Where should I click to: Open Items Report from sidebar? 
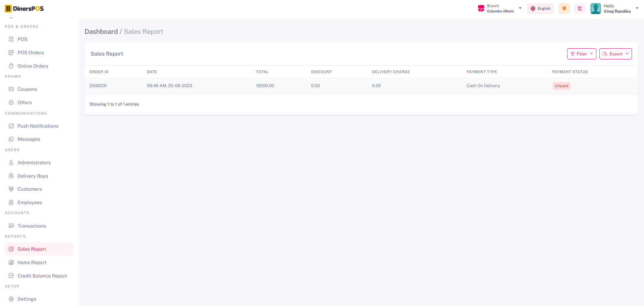click(32, 262)
